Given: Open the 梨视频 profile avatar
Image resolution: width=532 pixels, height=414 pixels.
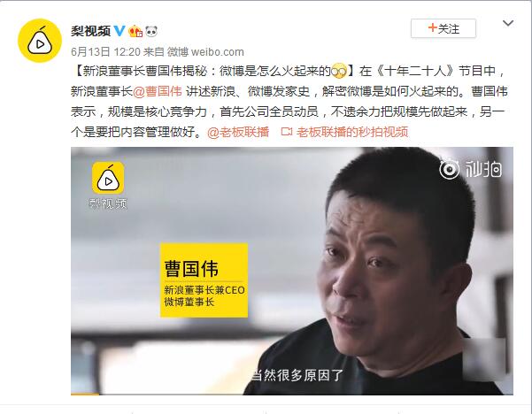Looking at the screenshot, I should (40, 41).
